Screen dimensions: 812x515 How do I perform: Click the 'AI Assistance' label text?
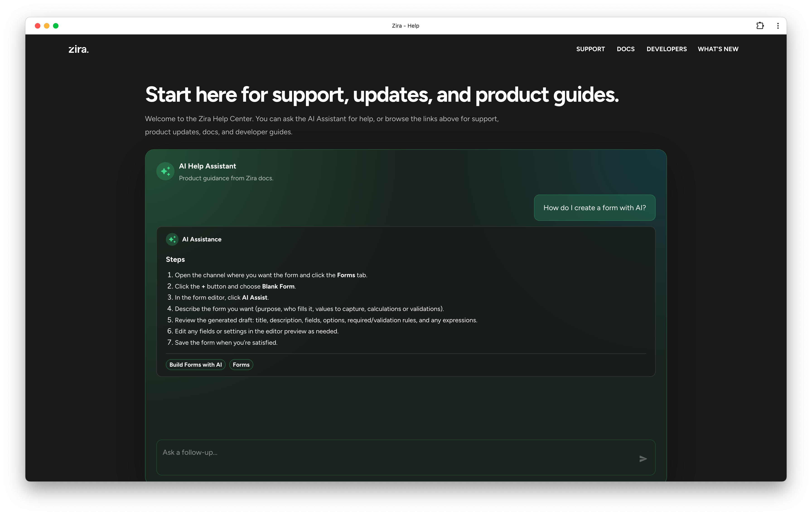click(202, 239)
